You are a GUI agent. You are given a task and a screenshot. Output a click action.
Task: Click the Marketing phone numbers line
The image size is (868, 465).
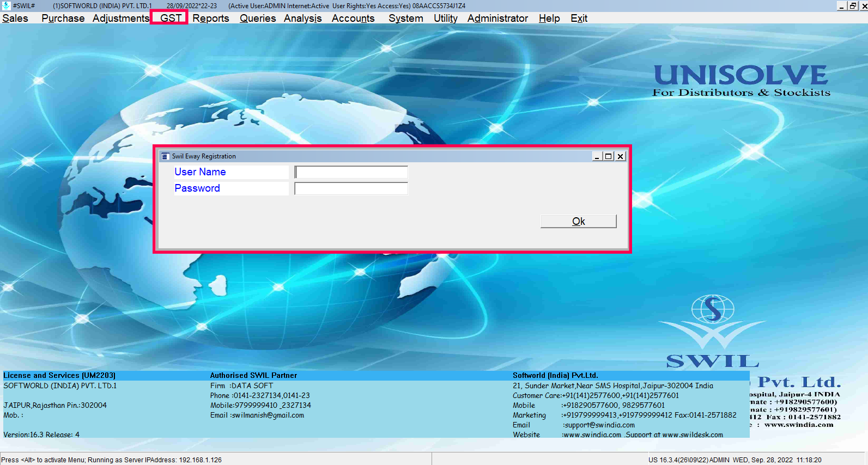624,415
